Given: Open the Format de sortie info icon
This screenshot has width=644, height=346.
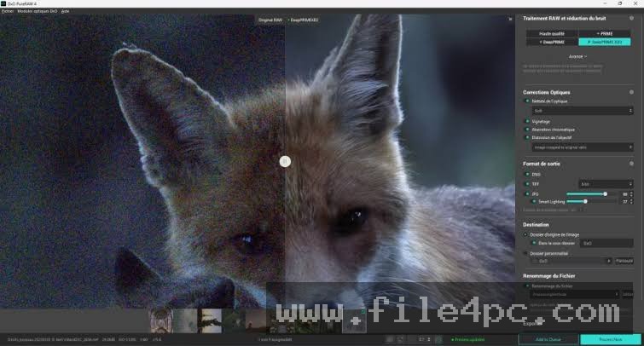Looking at the screenshot, I should pos(631,164).
